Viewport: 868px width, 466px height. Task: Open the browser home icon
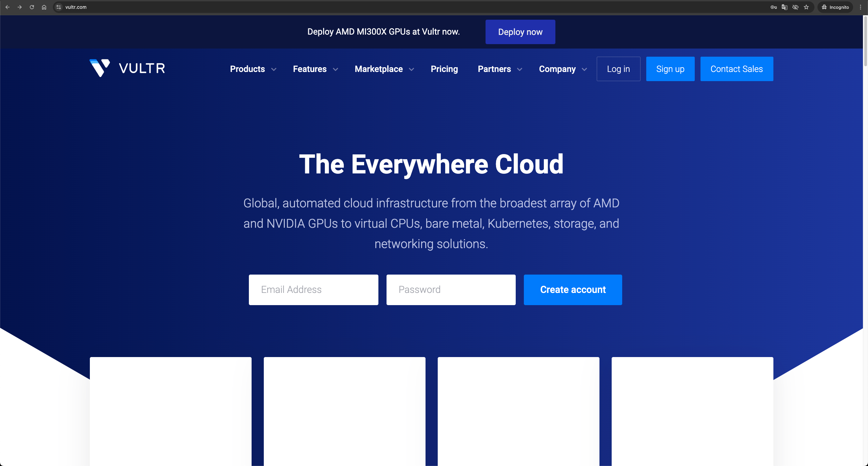click(x=44, y=7)
